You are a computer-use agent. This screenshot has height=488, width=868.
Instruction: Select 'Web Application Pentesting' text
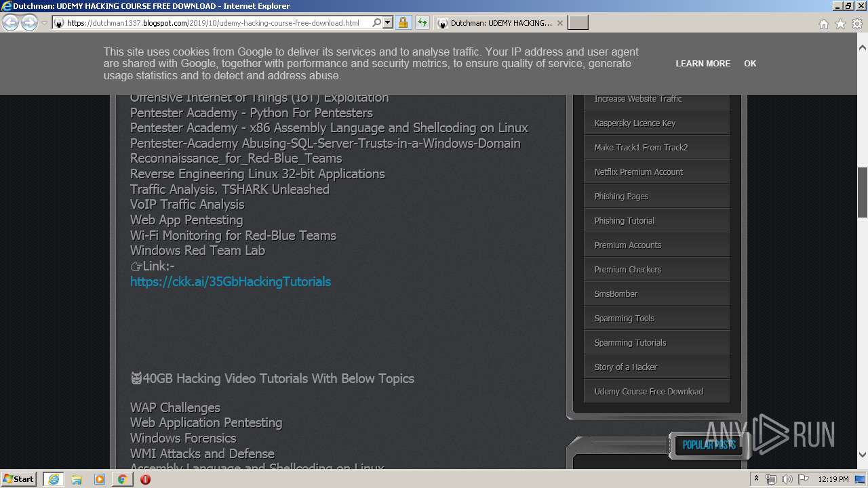[206, 423]
